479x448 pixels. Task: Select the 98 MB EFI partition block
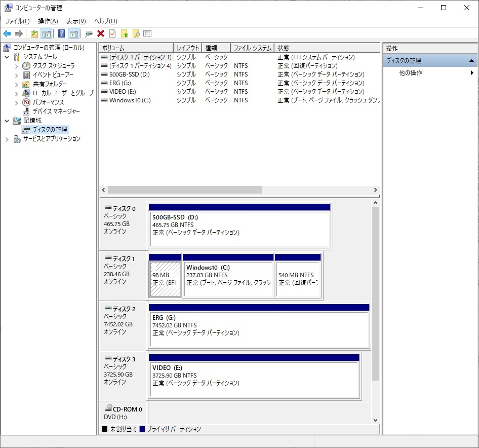click(165, 276)
